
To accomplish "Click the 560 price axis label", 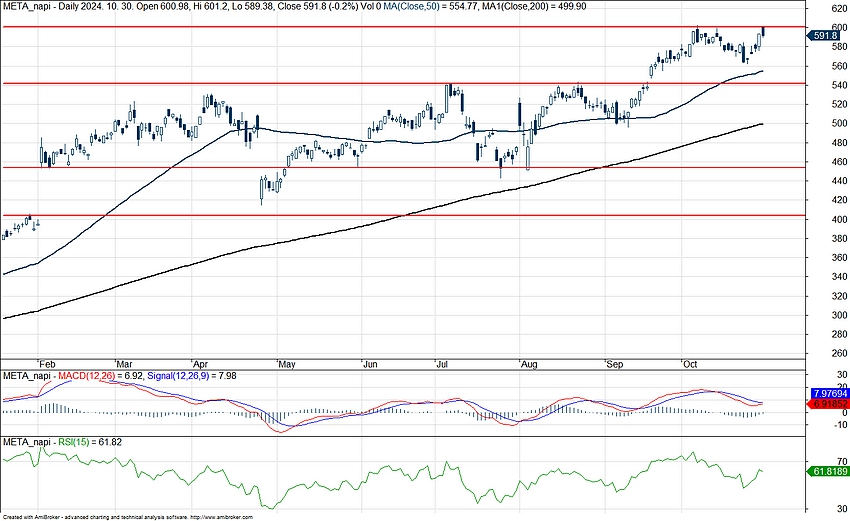I will (839, 66).
